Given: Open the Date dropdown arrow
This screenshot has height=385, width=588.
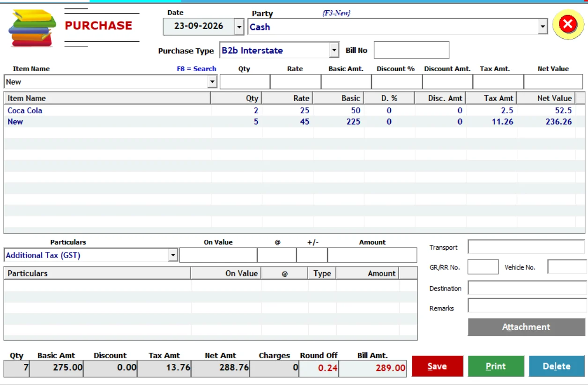Looking at the screenshot, I should (x=239, y=27).
